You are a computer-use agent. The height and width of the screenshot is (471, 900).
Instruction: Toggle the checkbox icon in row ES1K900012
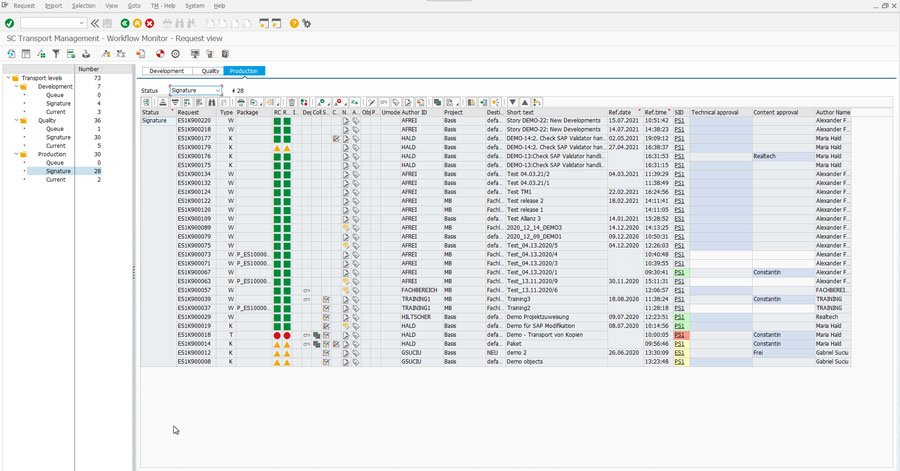click(325, 353)
